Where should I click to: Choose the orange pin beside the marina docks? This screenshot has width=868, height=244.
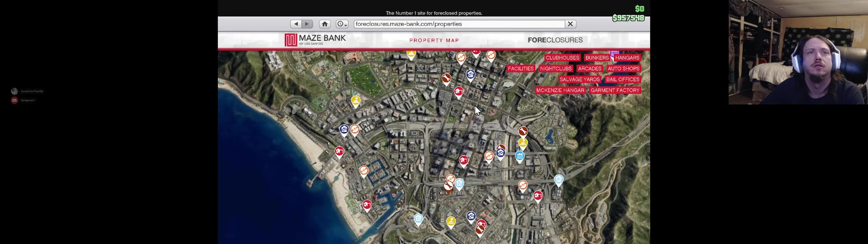tap(364, 171)
